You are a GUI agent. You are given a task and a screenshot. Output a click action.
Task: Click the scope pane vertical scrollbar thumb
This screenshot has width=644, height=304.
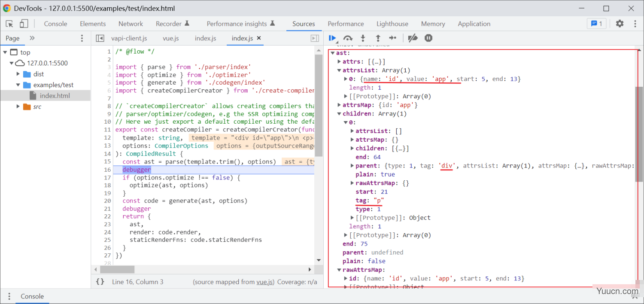coord(640,134)
